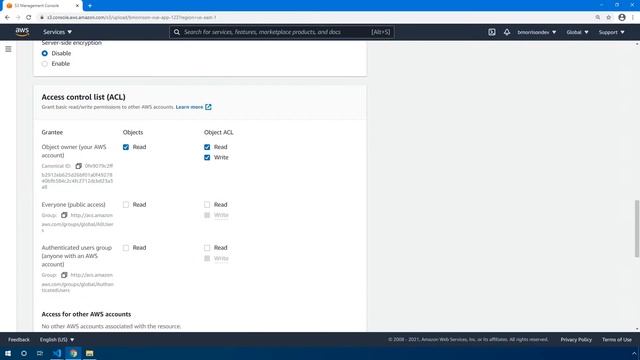
Task: Select the S3 Management Console browser tab
Action: click(42, 6)
